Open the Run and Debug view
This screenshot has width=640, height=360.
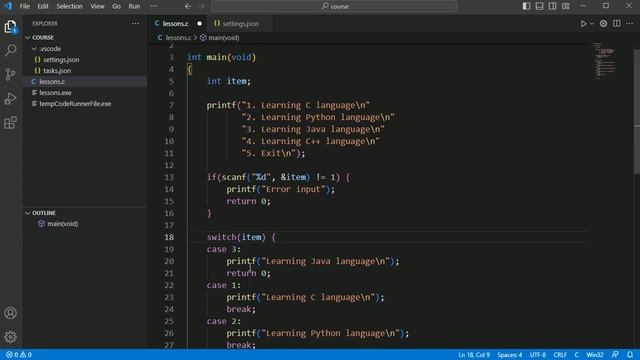[x=11, y=98]
